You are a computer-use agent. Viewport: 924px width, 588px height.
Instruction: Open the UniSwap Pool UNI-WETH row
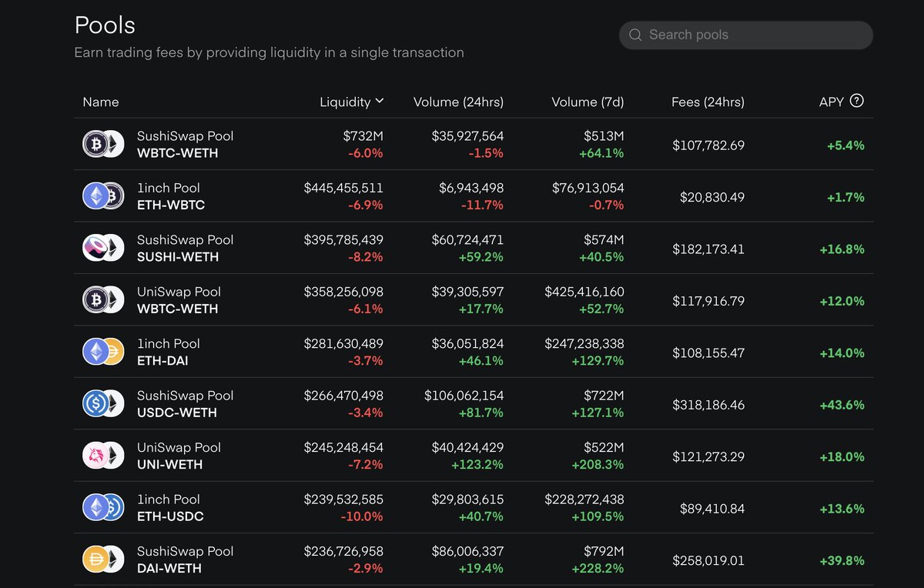(474, 456)
